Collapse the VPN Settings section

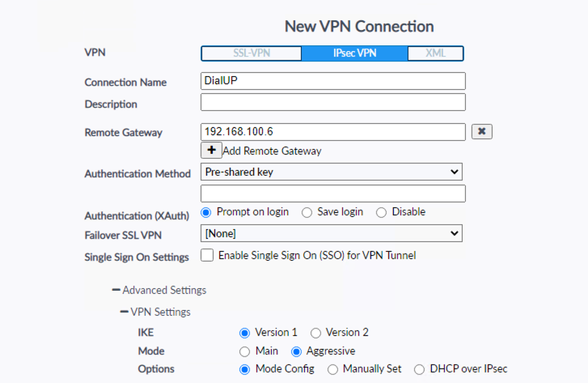[125, 312]
